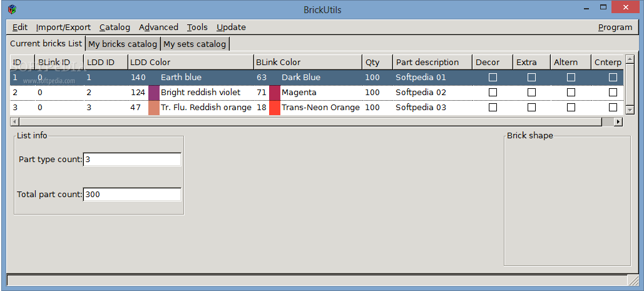
Task: Sort by the LDD ID column header
Action: [106, 63]
